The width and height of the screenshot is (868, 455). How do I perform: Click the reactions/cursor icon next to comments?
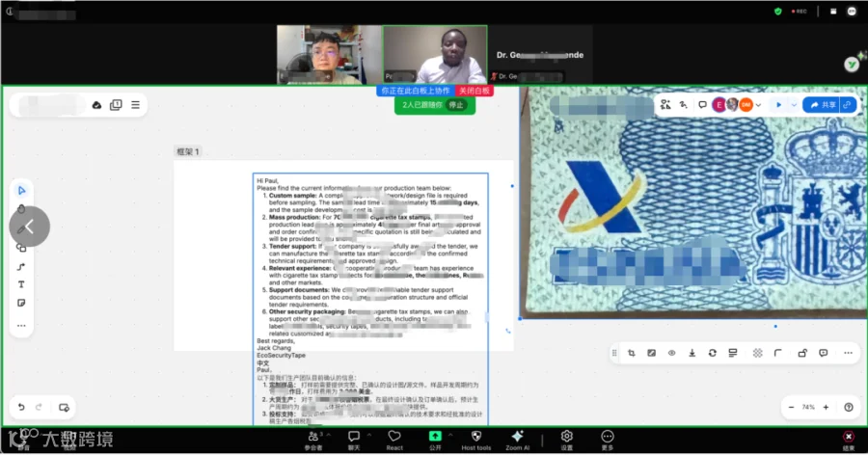[x=684, y=105]
